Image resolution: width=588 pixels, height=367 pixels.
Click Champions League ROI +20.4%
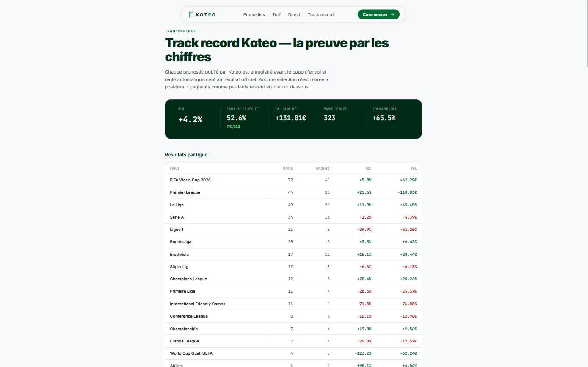click(364, 279)
